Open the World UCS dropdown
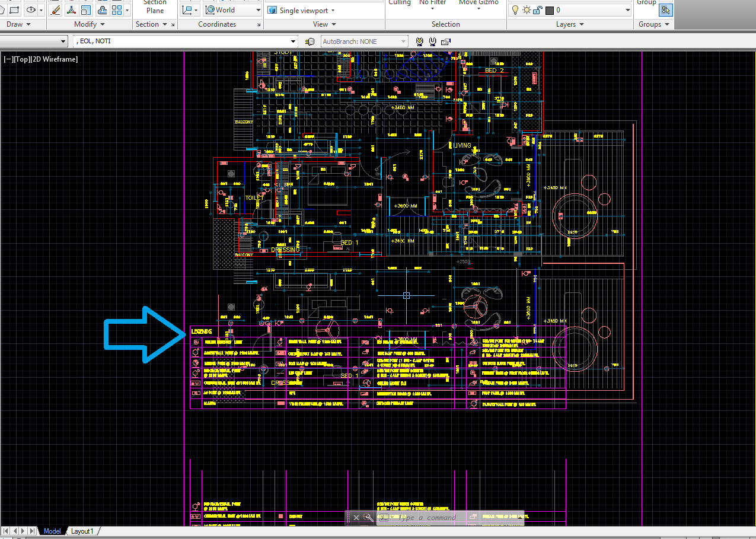 pyautogui.click(x=232, y=10)
